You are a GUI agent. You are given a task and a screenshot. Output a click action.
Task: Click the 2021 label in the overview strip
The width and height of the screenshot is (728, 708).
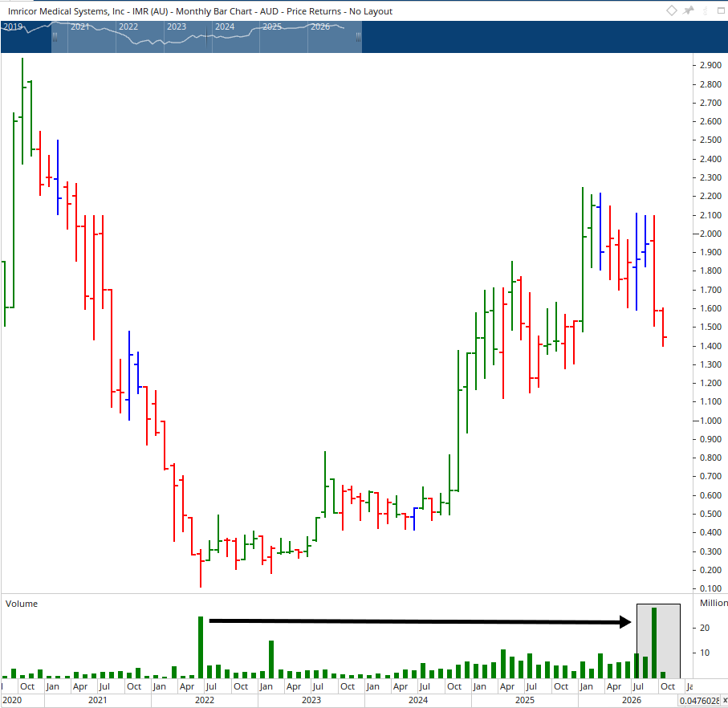click(79, 26)
